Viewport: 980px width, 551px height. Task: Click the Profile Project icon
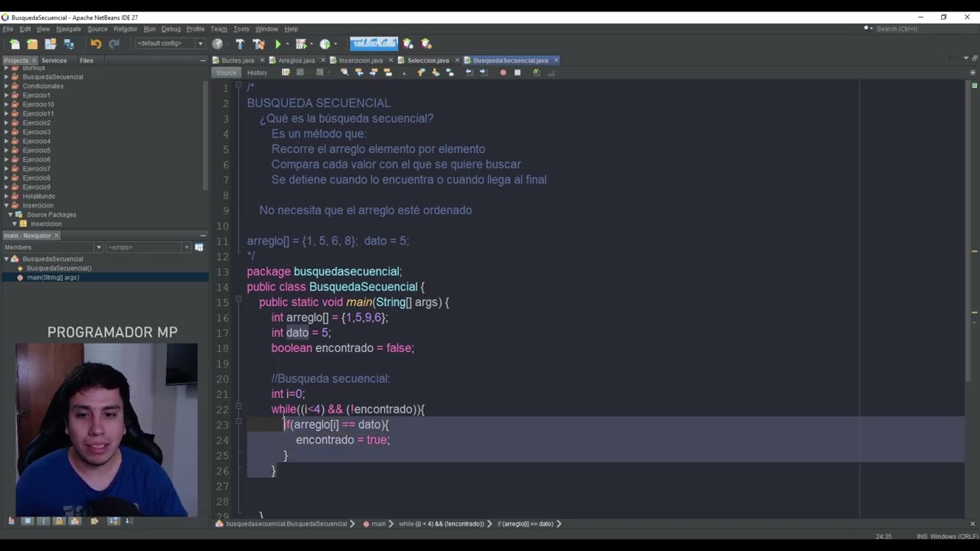coord(325,44)
